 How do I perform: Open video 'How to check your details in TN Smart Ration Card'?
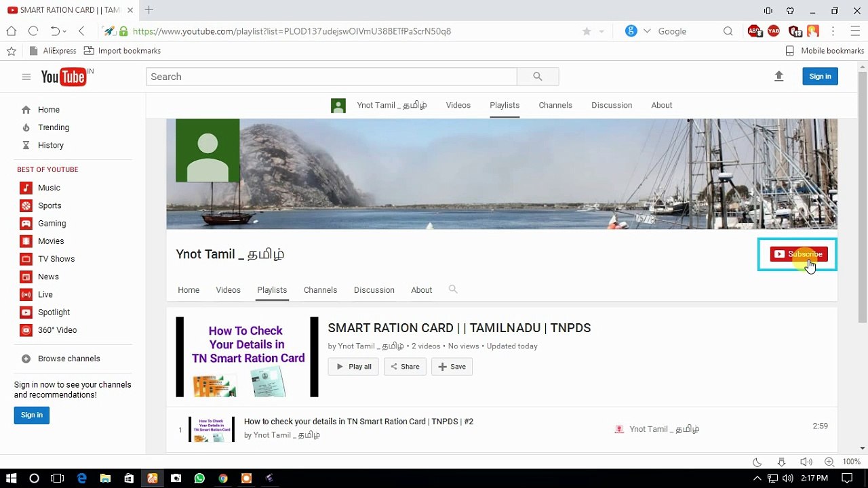coord(359,422)
